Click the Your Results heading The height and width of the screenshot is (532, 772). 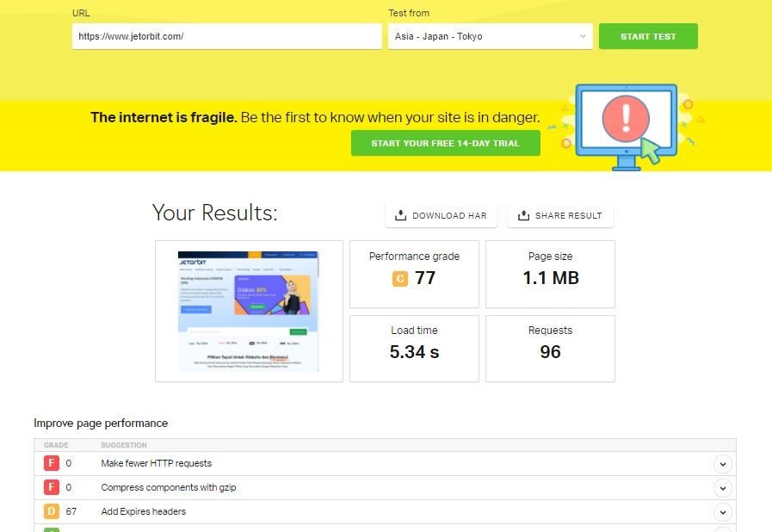pyautogui.click(x=214, y=213)
